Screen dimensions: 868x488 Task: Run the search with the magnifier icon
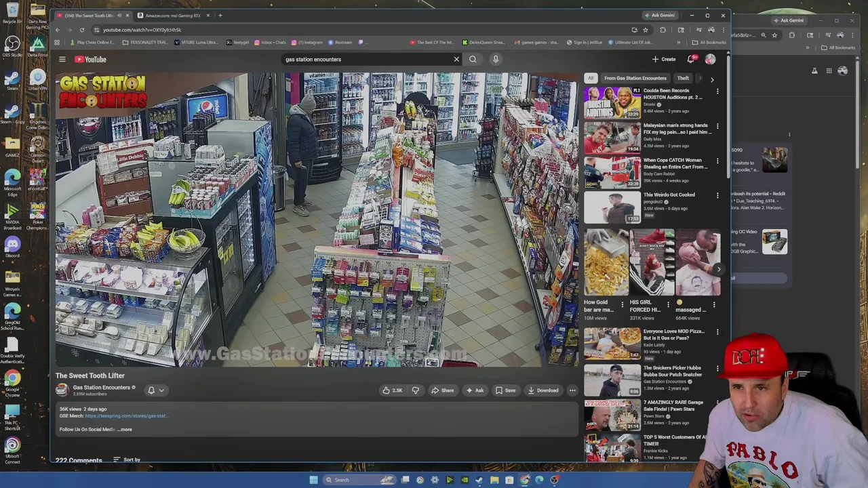point(473,60)
